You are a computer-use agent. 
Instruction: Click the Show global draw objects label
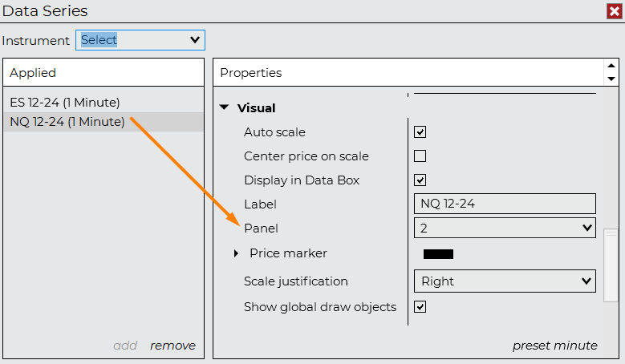[320, 306]
